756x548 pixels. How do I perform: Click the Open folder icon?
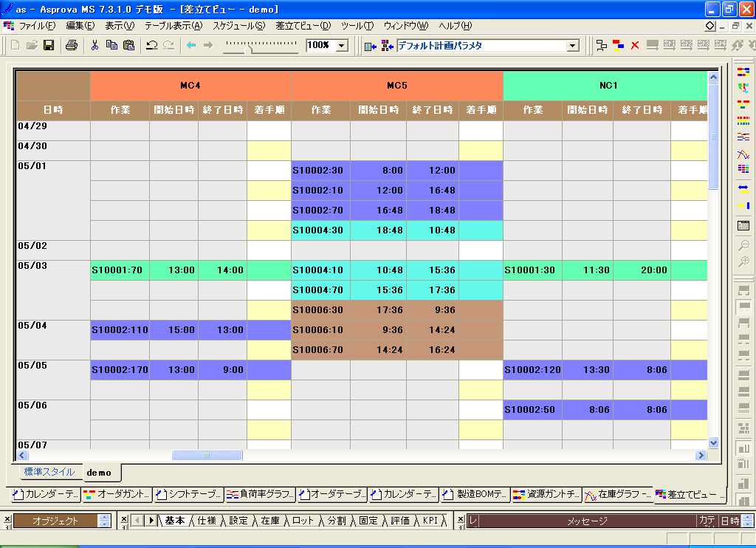click(x=32, y=45)
